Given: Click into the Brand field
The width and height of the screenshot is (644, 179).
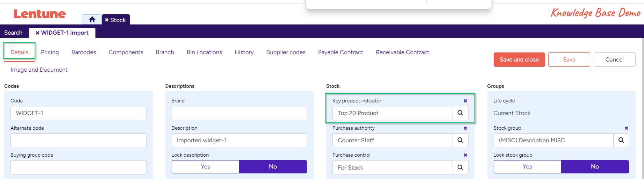Looking at the screenshot, I should coord(239,113).
